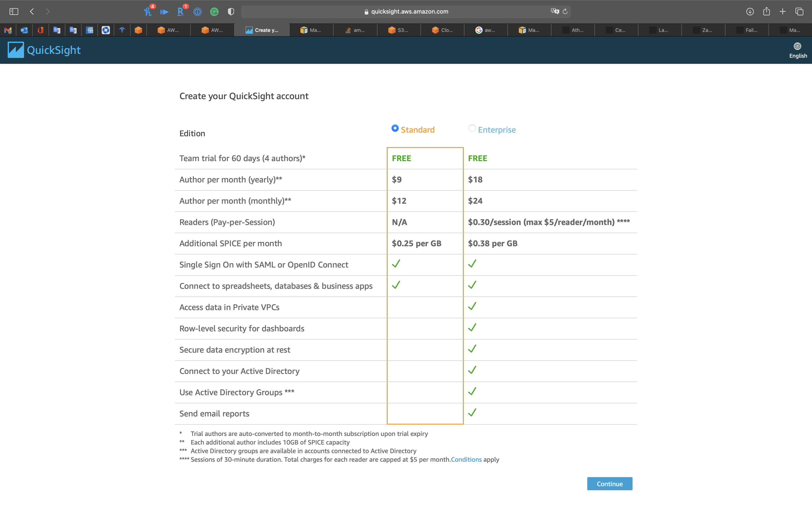This screenshot has width=812, height=507.
Task: Click the QuickSight logo
Action: [x=44, y=50]
